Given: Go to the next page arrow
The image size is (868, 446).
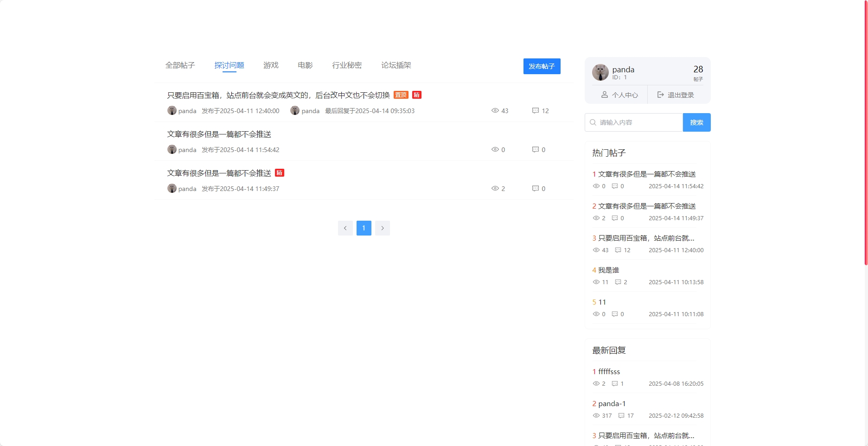Looking at the screenshot, I should pyautogui.click(x=382, y=228).
